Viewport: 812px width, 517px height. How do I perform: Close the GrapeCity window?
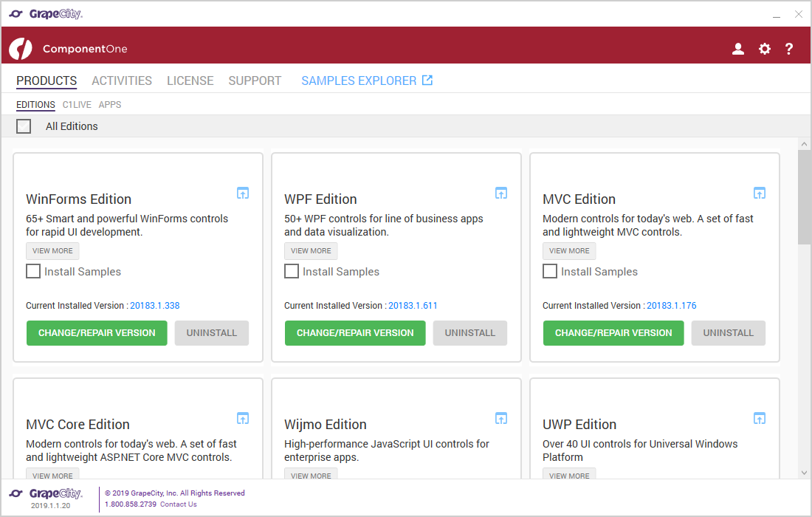point(799,15)
